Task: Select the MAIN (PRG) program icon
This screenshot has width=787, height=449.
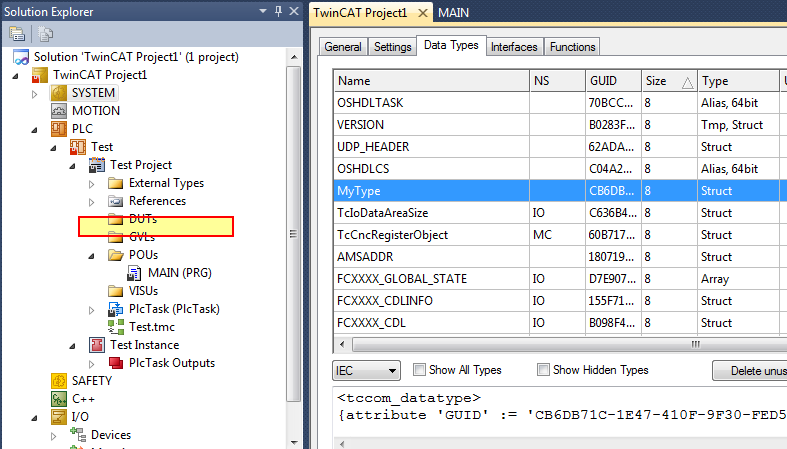Action: pyautogui.click(x=134, y=273)
